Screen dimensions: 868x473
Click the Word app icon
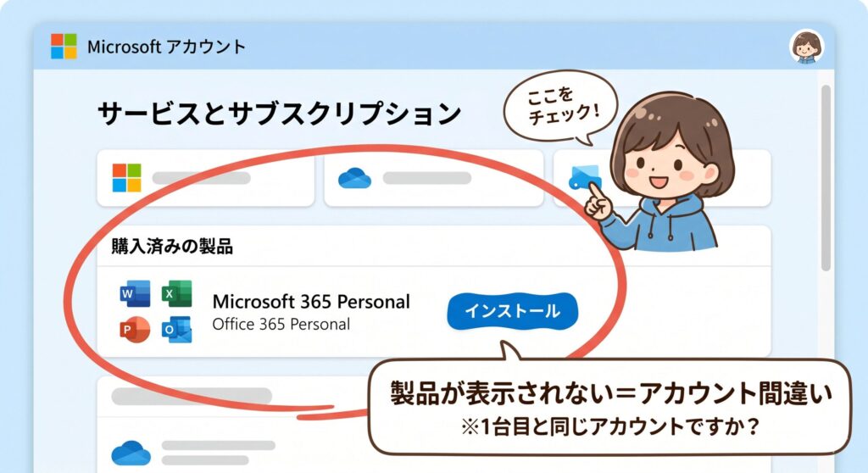click(135, 293)
